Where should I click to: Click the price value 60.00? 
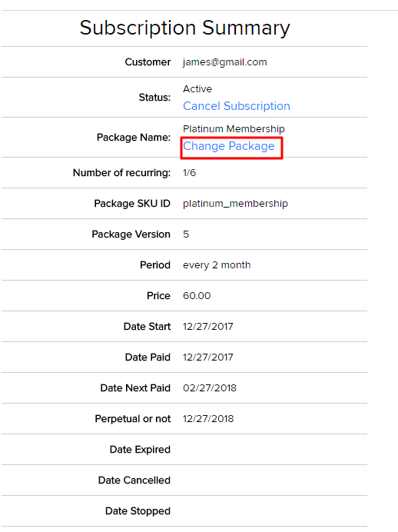pos(197,296)
